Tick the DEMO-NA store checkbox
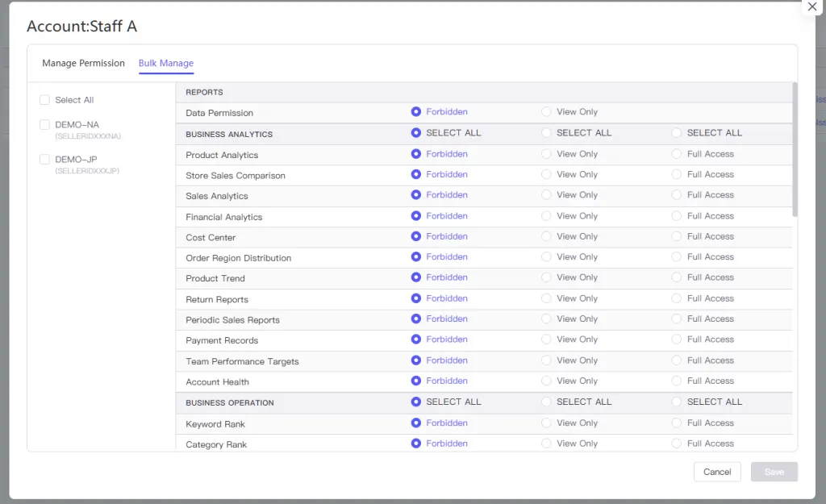826x504 pixels. [45, 125]
